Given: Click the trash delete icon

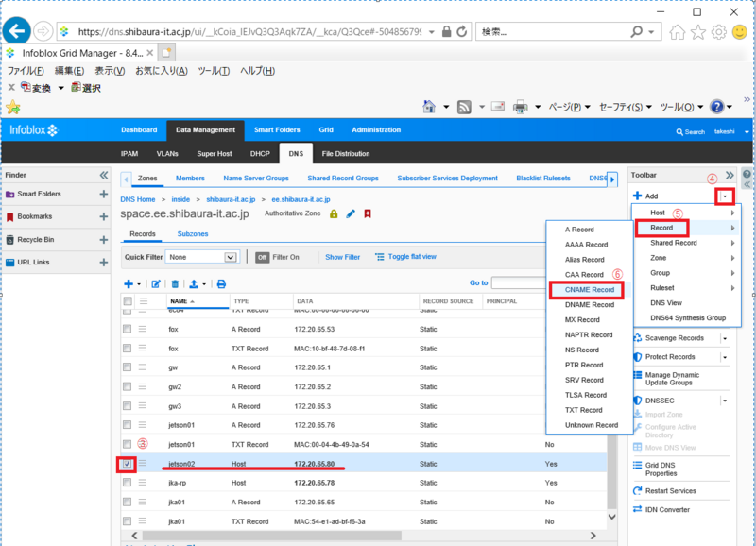Looking at the screenshot, I should point(175,283).
